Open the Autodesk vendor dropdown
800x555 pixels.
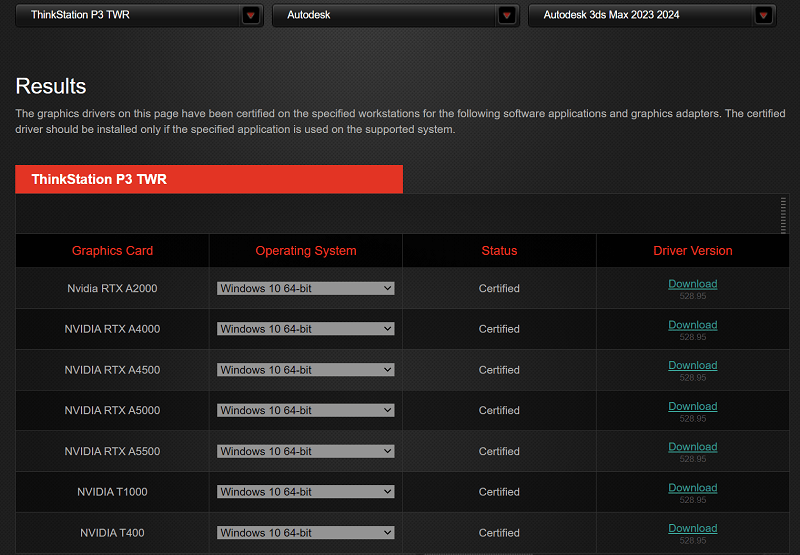396,15
